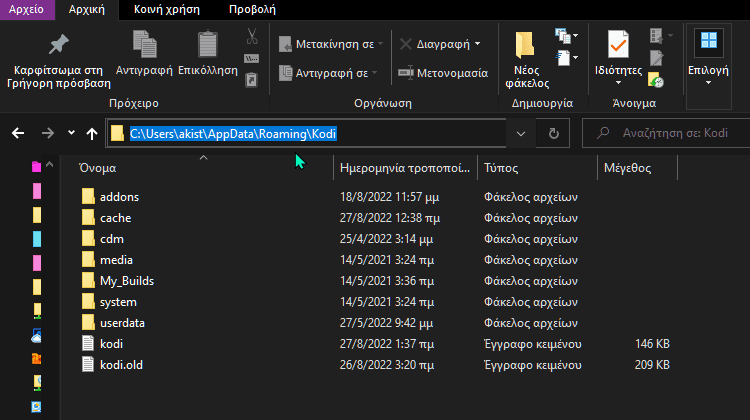Open the OneDrive cloud icon in sidebar
750x420 pixels.
(37, 336)
